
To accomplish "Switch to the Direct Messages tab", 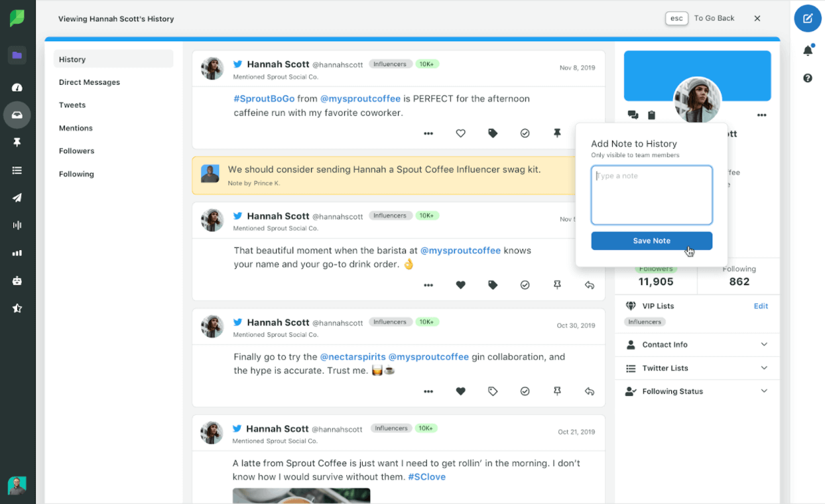I will click(x=90, y=82).
